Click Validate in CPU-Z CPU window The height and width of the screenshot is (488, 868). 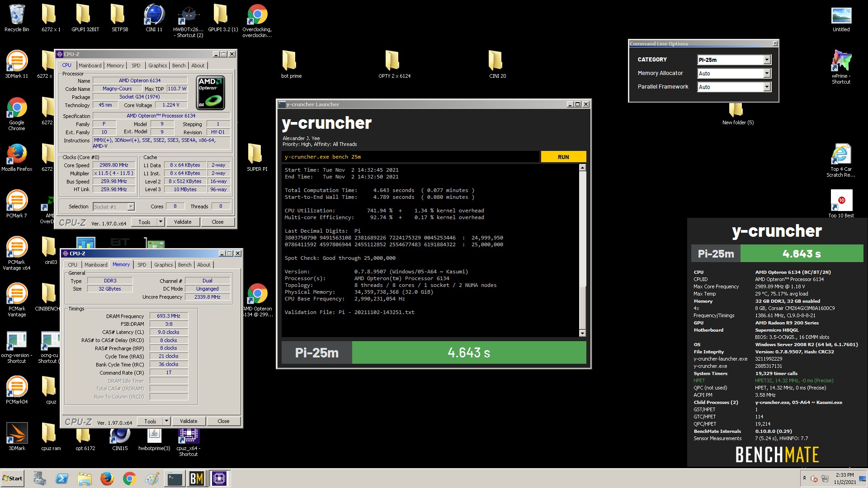[183, 222]
